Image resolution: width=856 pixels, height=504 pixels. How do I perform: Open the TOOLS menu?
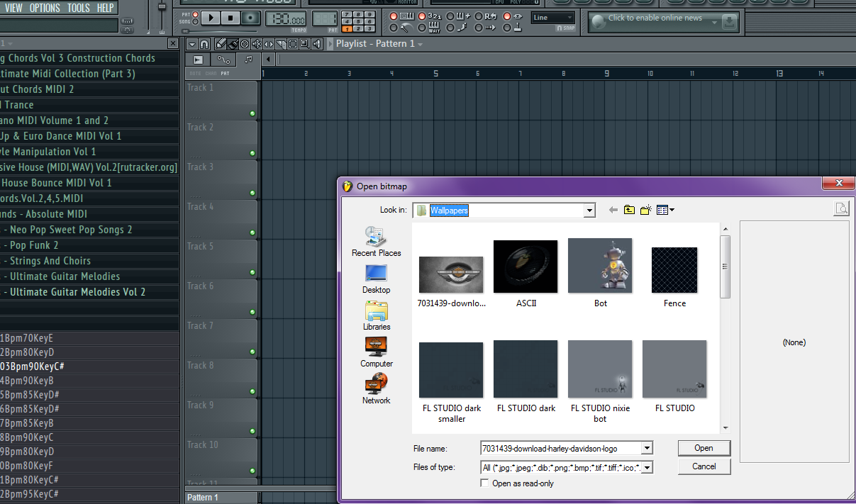pyautogui.click(x=78, y=8)
